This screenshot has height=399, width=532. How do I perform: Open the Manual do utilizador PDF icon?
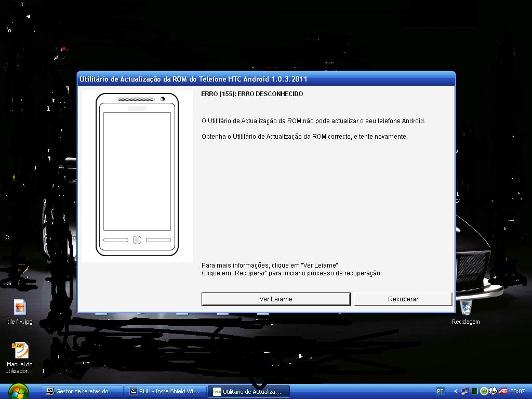(20, 357)
